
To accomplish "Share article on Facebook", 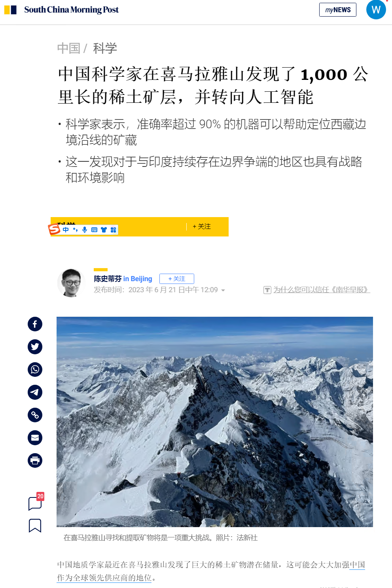I will click(35, 324).
